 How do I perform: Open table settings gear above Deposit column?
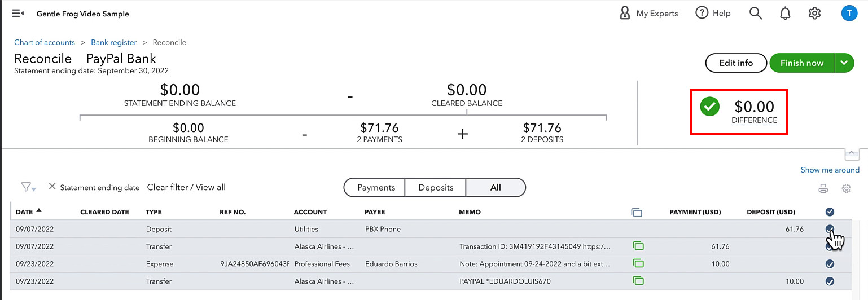pyautogui.click(x=846, y=189)
